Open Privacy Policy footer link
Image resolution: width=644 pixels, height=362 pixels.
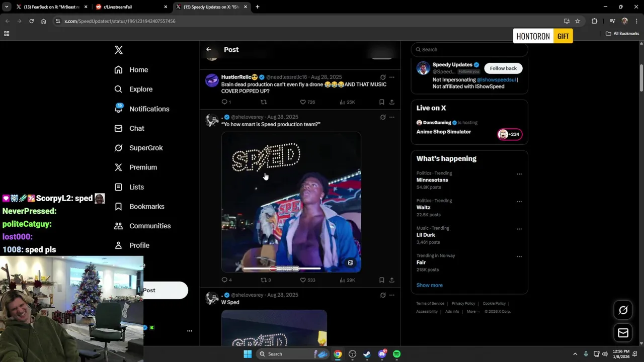[x=463, y=304]
